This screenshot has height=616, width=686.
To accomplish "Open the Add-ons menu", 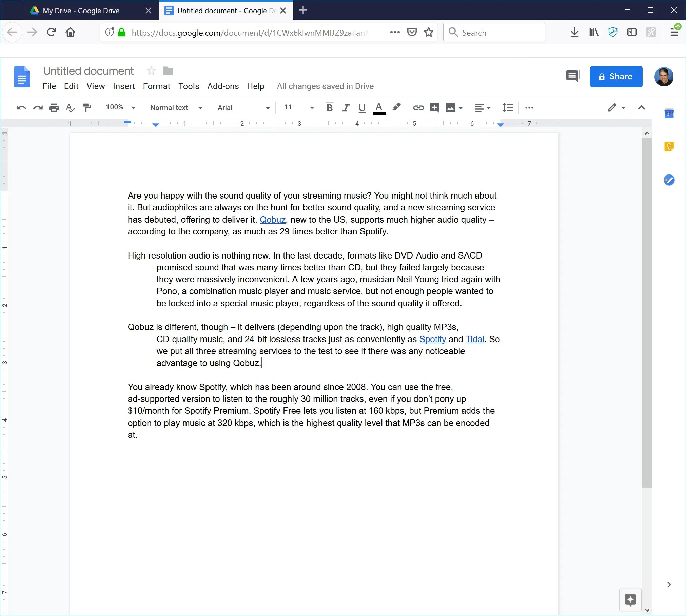I will [223, 86].
